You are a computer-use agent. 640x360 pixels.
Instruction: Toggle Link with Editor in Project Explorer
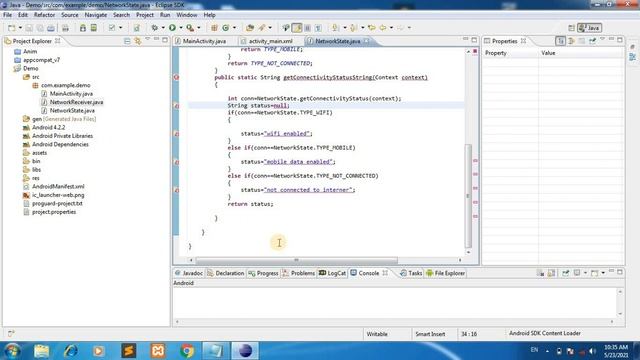point(138,41)
